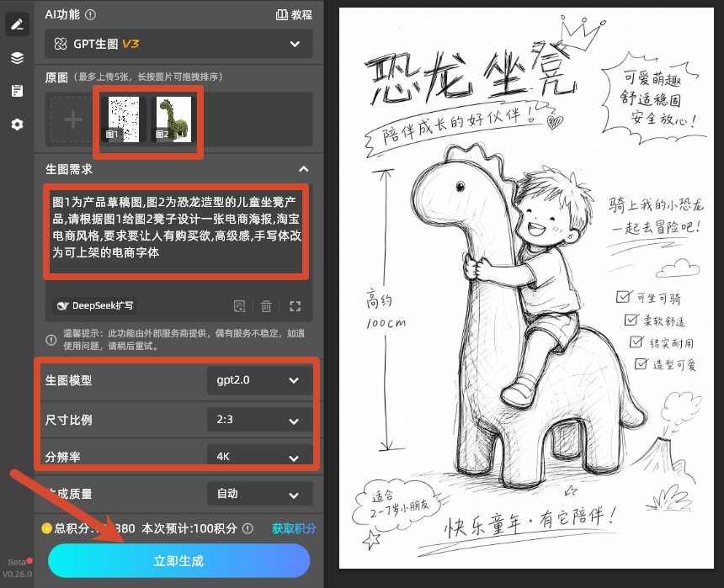Open the notes document icon in sidebar
Viewport: 724px width, 588px height.
17,91
